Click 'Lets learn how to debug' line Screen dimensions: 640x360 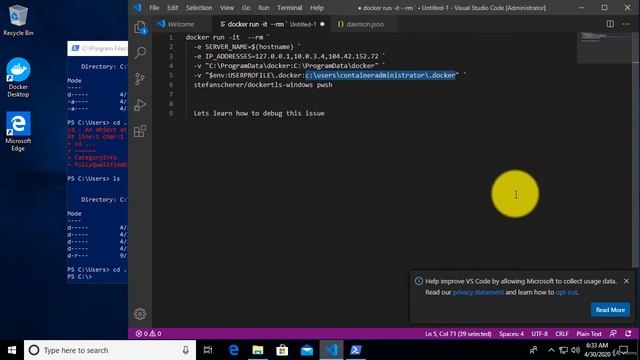[259, 113]
